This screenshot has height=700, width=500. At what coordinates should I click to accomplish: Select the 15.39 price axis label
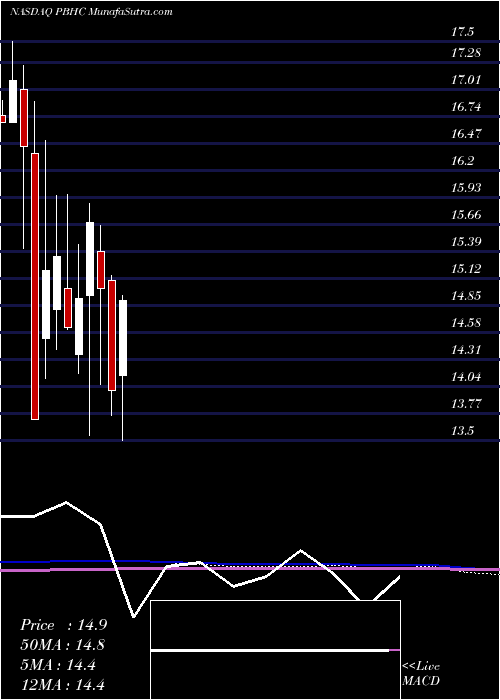click(466, 242)
